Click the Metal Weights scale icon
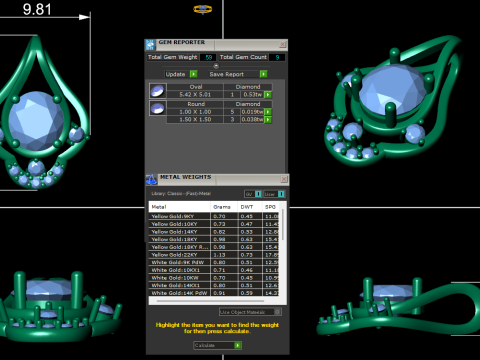The width and height of the screenshot is (480, 360). point(151,179)
